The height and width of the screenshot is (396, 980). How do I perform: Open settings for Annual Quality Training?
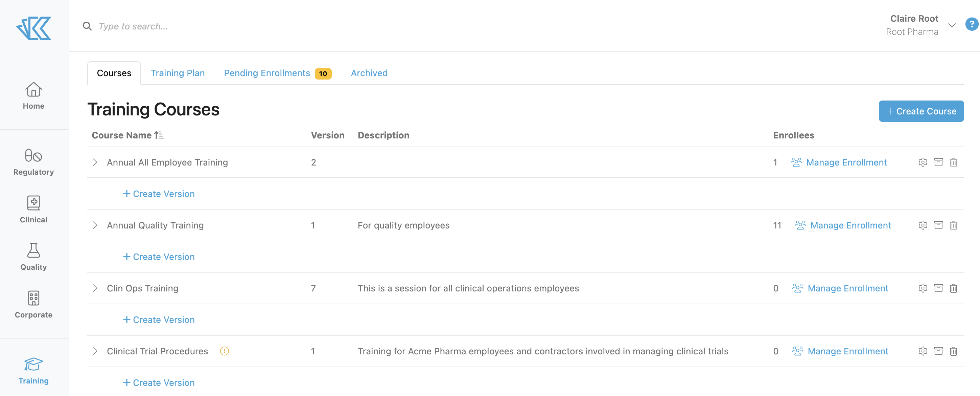(923, 225)
